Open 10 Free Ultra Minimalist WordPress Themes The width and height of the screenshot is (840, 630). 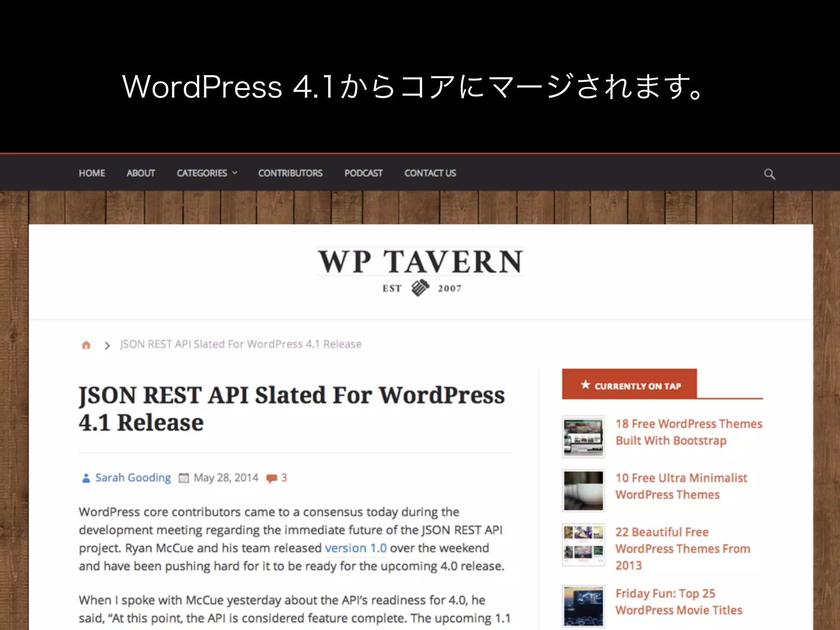coord(681,486)
